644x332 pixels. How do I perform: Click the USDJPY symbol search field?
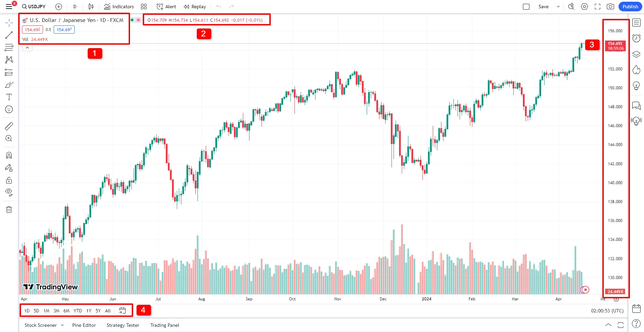pos(34,7)
